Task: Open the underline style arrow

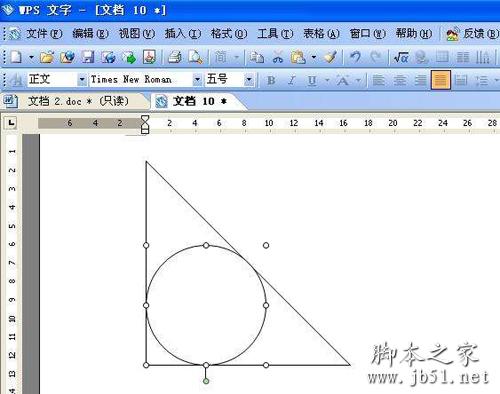Action: pos(327,80)
